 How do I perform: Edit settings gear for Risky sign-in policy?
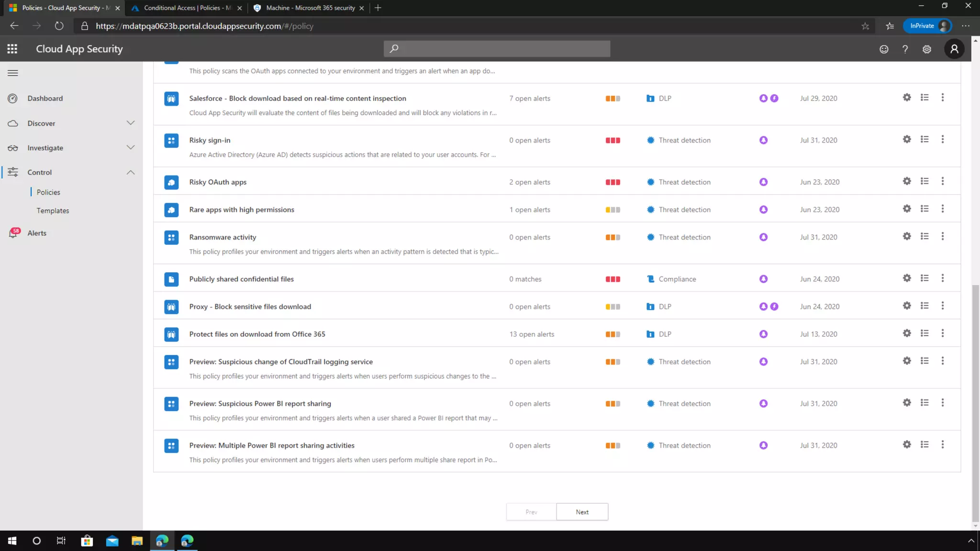[907, 139]
